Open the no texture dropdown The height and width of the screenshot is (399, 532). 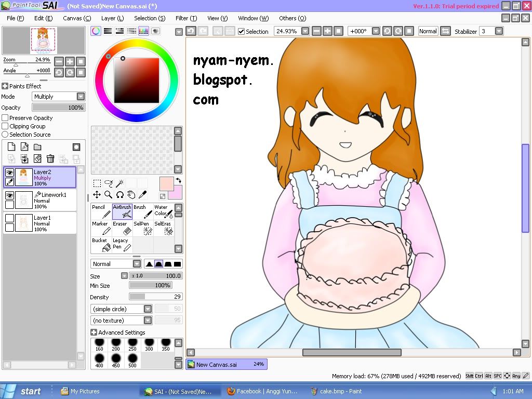[148, 320]
